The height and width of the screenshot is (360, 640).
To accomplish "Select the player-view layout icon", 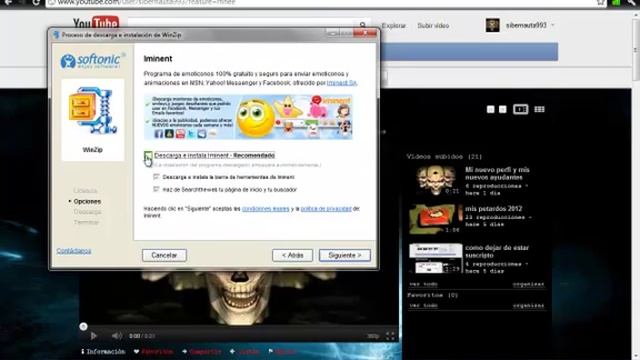I will point(520,109).
